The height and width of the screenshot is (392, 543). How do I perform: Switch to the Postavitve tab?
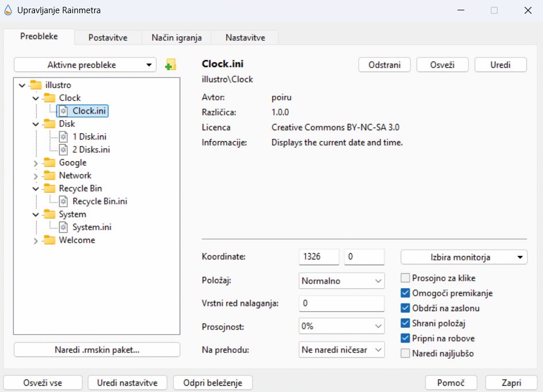(x=108, y=37)
